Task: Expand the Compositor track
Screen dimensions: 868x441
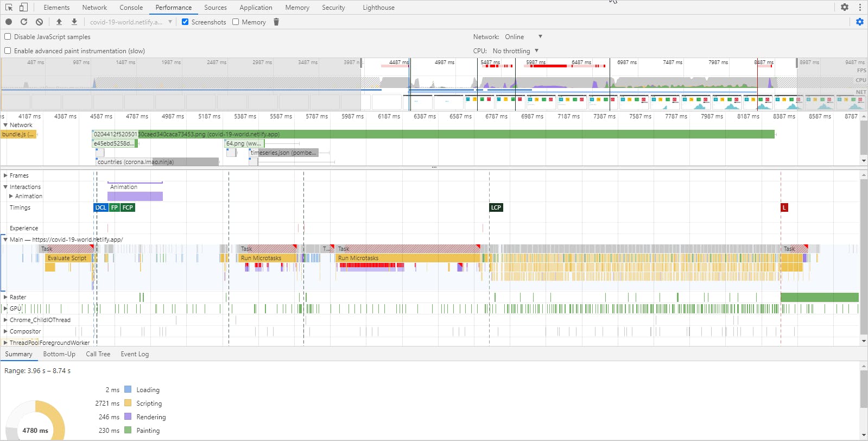Action: click(5, 331)
